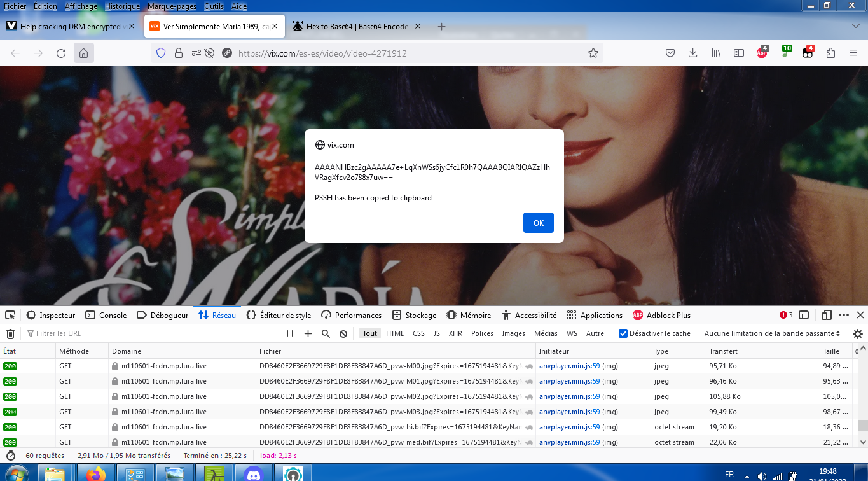Viewport: 868px width, 481px height.
Task: Open the Accessibilité devtools panel
Action: click(529, 315)
